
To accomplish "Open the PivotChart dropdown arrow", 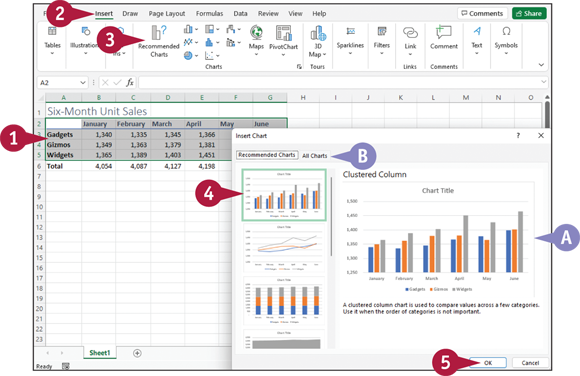I will click(283, 55).
